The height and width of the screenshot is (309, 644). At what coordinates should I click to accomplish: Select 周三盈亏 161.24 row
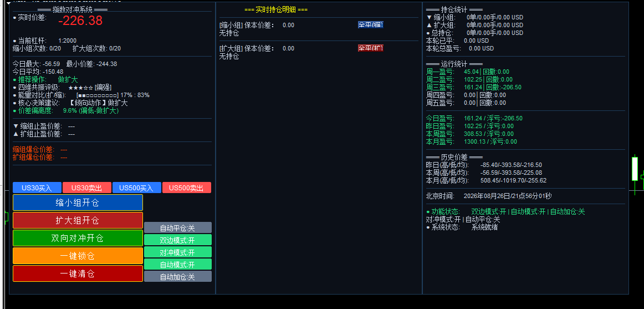pyautogui.click(x=474, y=87)
